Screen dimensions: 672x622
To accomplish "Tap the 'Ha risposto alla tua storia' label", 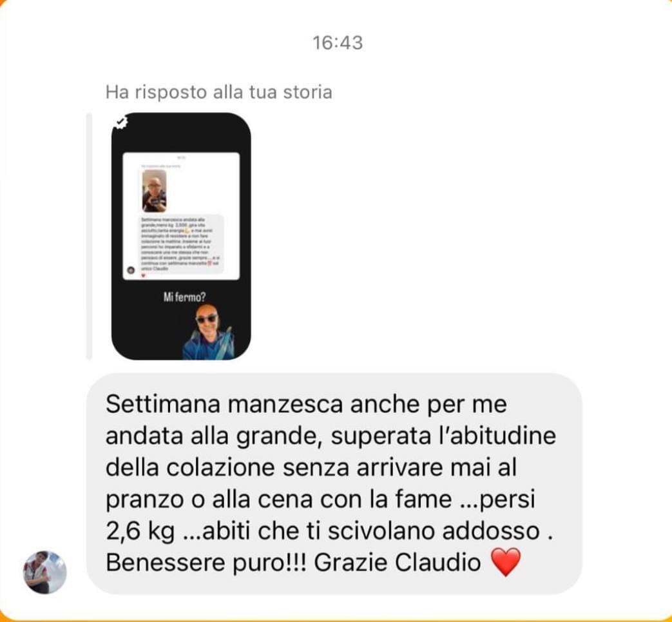I will point(219,92).
